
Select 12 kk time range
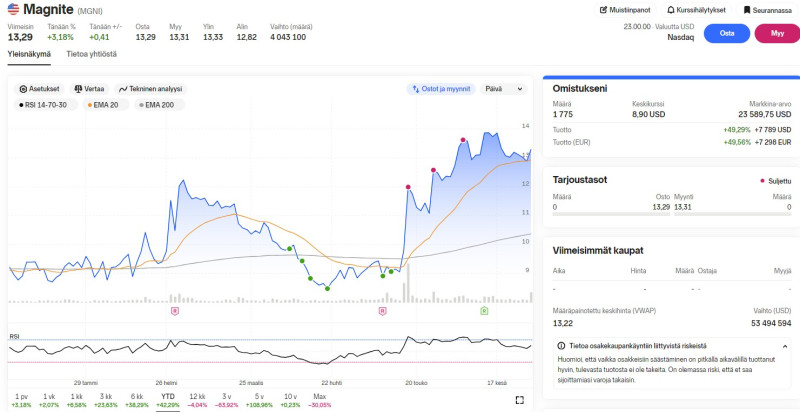[x=197, y=400]
